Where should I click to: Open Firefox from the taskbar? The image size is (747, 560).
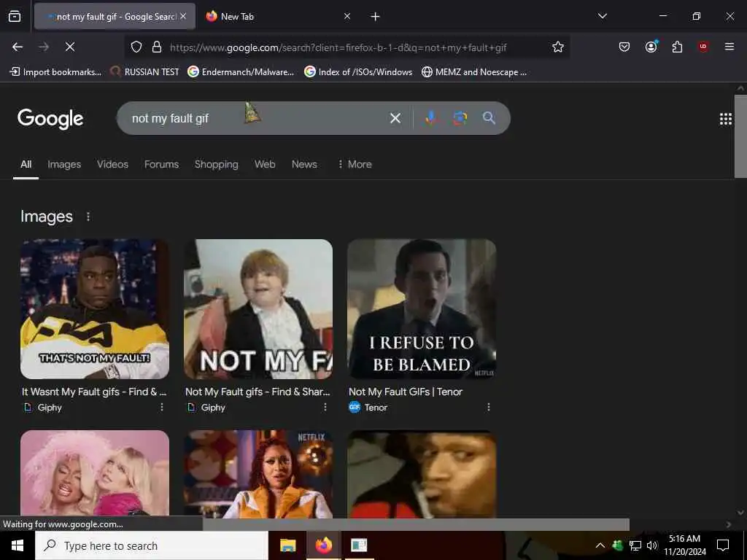[x=323, y=545]
